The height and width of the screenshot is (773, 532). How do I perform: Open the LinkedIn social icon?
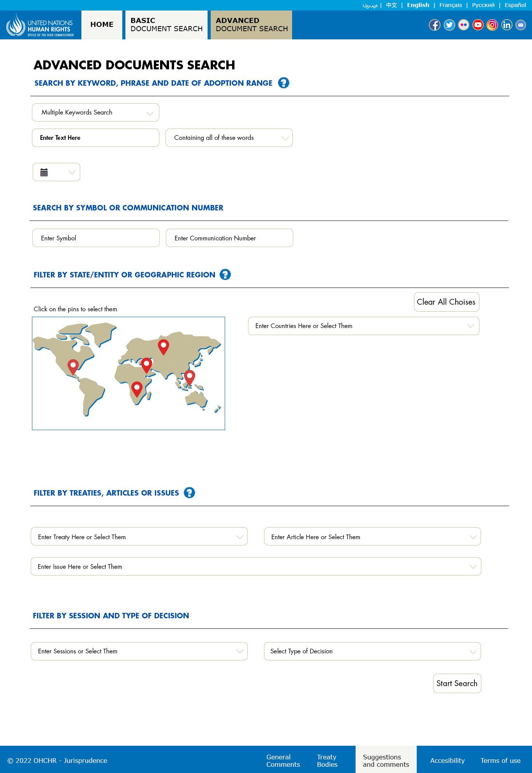point(507,25)
